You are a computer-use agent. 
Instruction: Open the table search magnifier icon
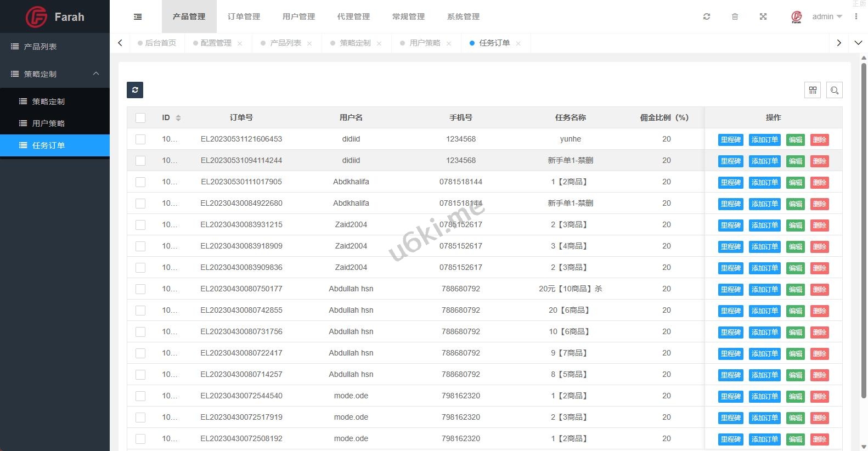tap(835, 90)
